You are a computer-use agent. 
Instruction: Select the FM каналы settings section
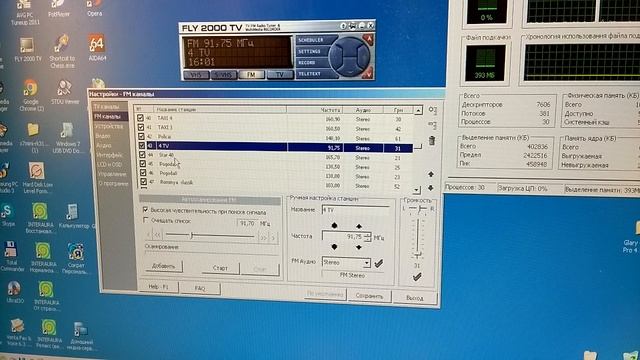[x=108, y=117]
